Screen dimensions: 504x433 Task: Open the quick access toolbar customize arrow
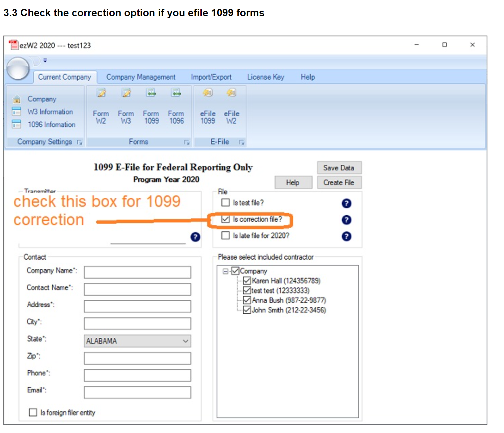tap(45, 61)
